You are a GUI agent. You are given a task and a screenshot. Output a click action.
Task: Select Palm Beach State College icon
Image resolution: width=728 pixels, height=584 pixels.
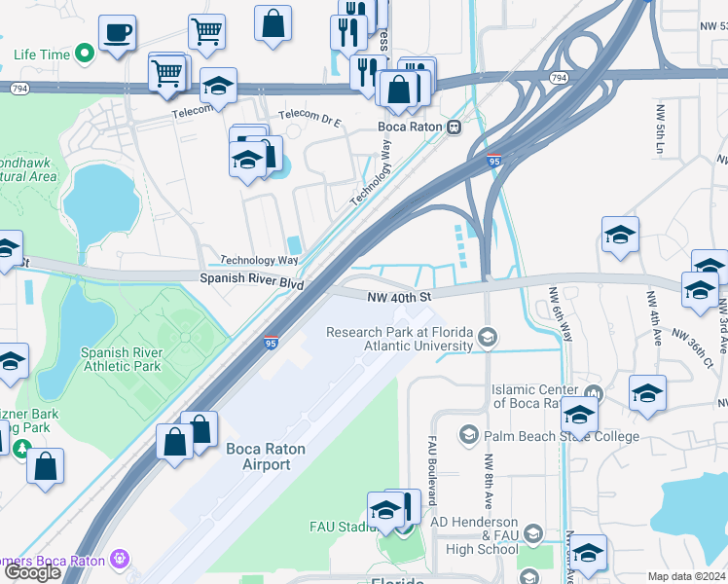pos(468,435)
